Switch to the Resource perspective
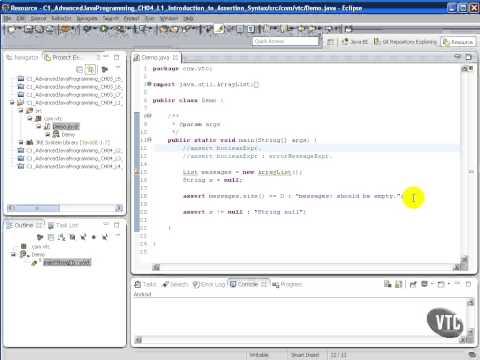Image resolution: width=480 pixels, height=360 pixels. click(458, 42)
